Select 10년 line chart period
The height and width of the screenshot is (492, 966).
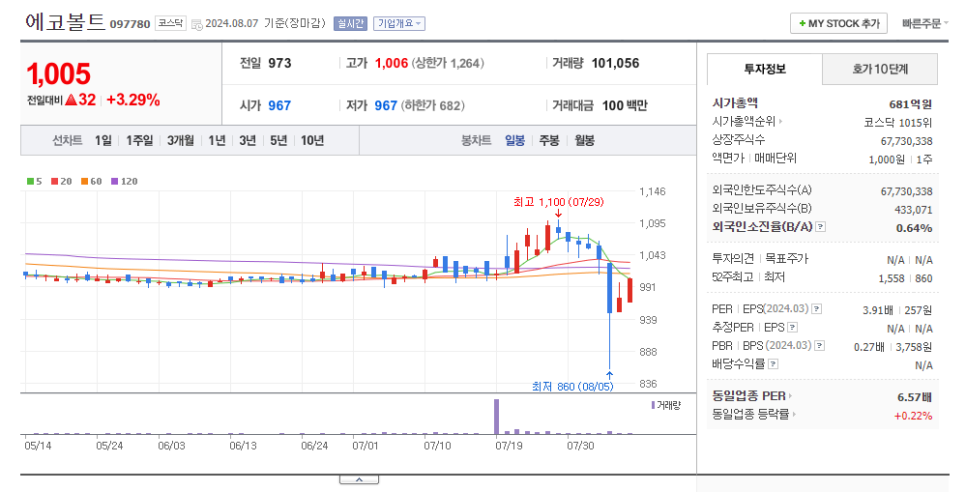point(312,140)
